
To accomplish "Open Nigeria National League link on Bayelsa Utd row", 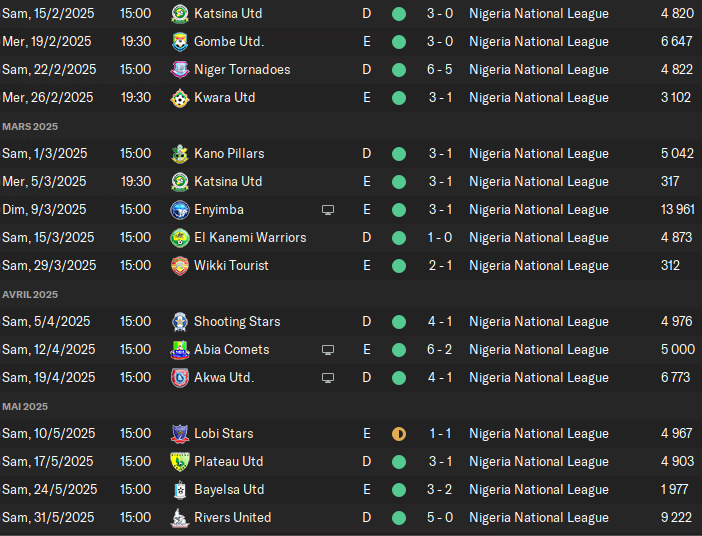I will pyautogui.click(x=539, y=490).
